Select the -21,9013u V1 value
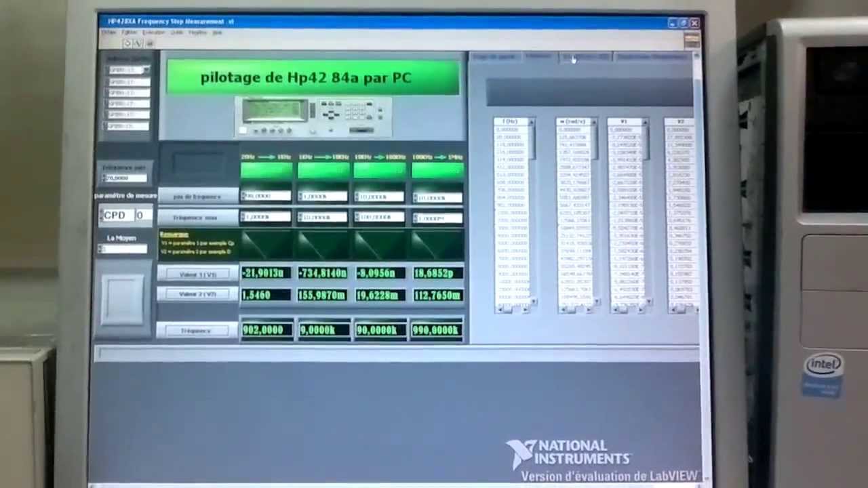Viewport: 868px width, 488px height. (x=267, y=273)
